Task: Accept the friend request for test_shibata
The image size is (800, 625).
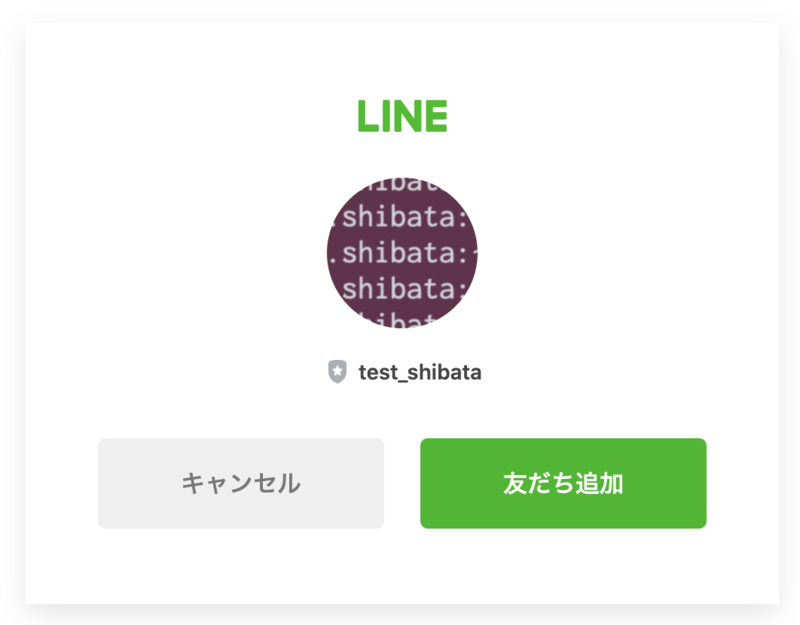Action: [563, 483]
